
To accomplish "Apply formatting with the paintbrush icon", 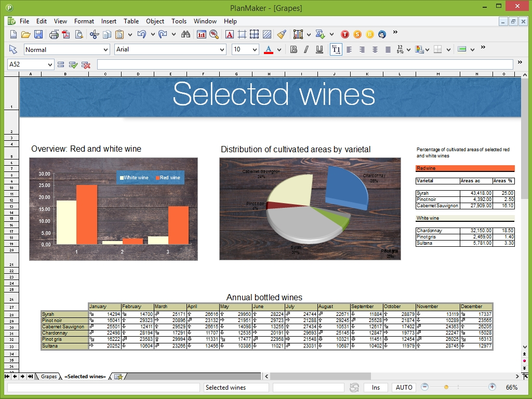I will (282, 34).
